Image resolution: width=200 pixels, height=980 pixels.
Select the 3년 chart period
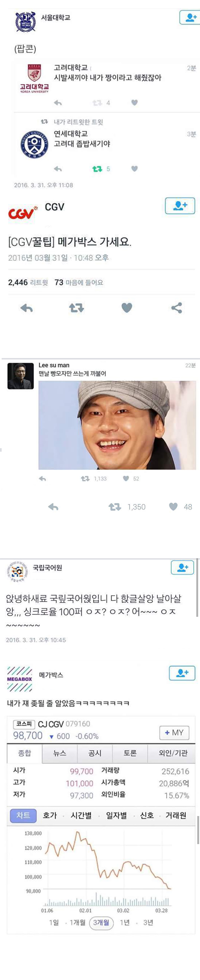click(149, 923)
